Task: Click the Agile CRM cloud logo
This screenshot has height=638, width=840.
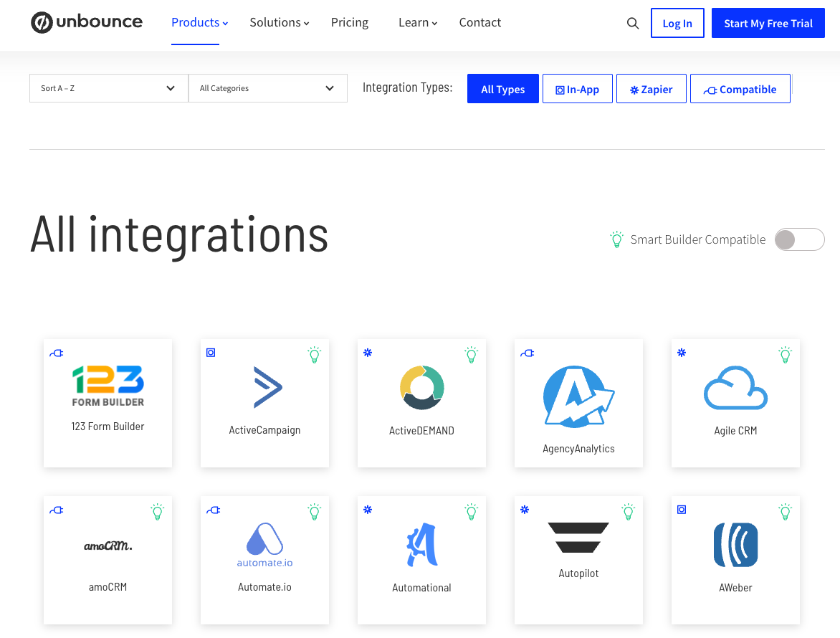Action: (x=735, y=388)
